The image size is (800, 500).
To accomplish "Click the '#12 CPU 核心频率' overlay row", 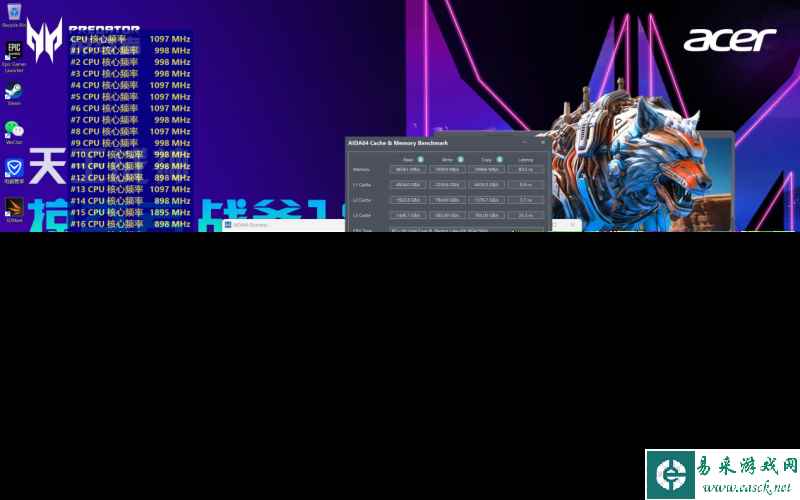I will (x=130, y=178).
